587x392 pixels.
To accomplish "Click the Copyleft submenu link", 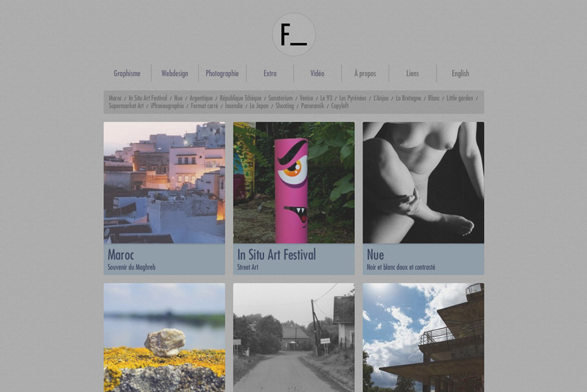I will 340,106.
